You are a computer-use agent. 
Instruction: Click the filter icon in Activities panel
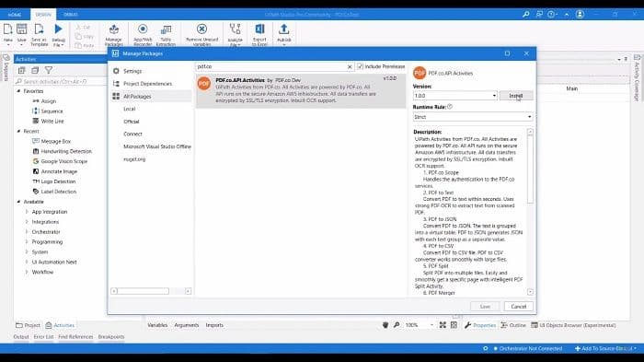(49, 70)
